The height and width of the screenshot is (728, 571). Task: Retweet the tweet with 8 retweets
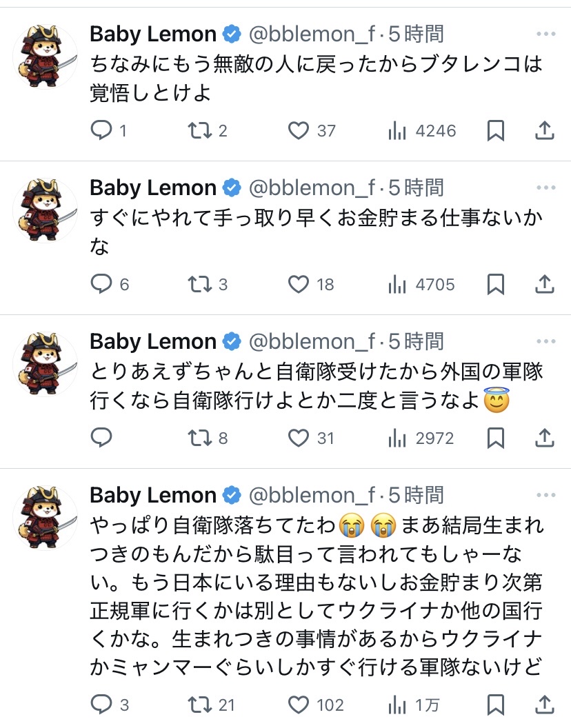[200, 438]
